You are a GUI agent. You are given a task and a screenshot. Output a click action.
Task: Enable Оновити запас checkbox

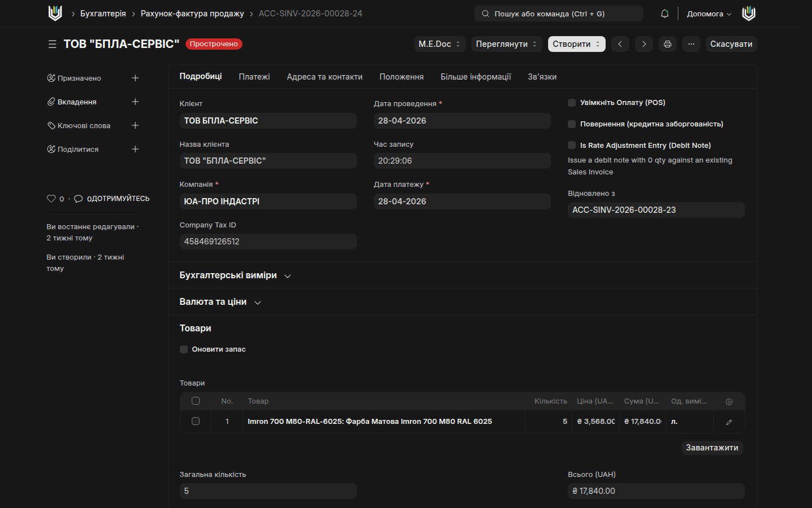coord(184,349)
